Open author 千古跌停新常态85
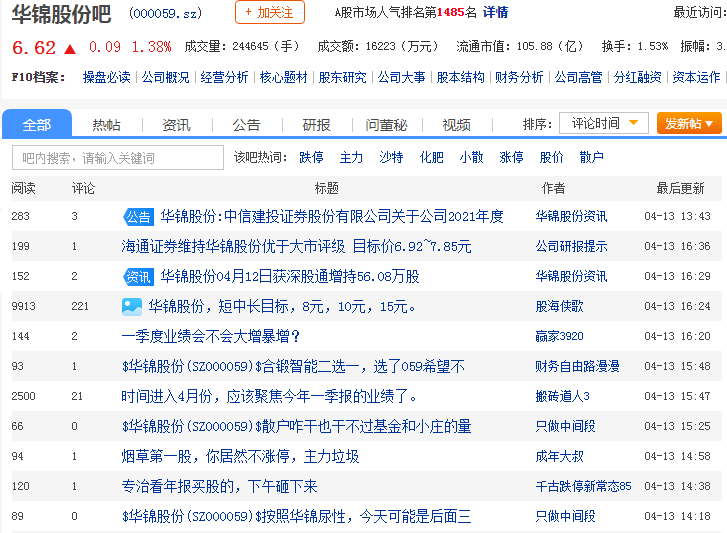This screenshot has width=727, height=533. (583, 487)
